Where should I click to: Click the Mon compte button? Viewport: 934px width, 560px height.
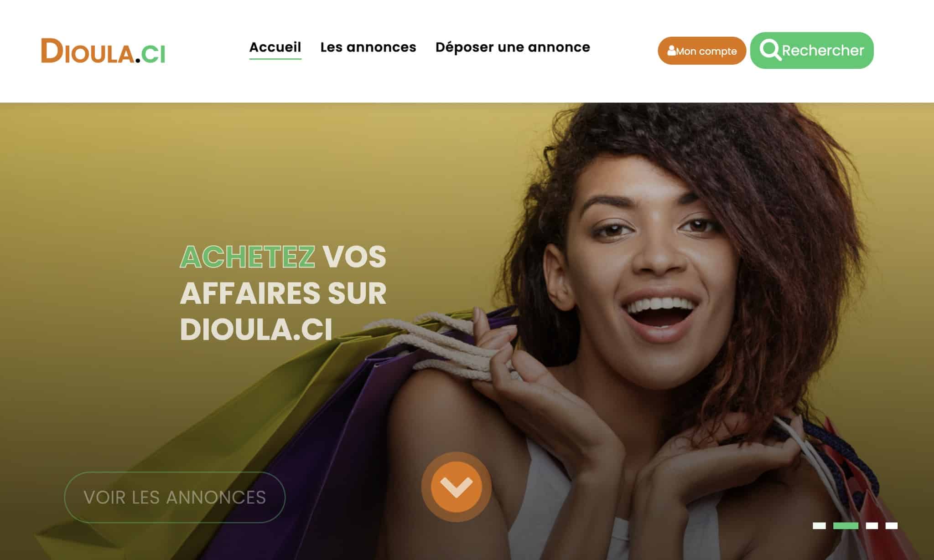[701, 51]
